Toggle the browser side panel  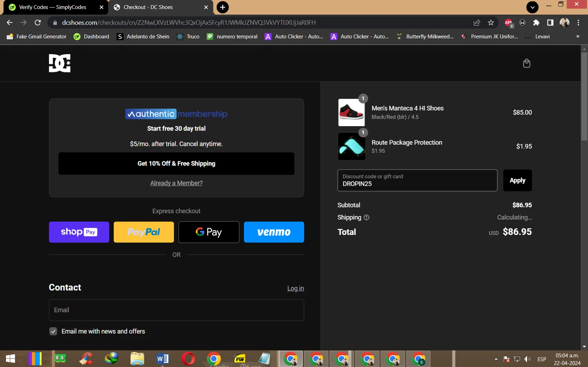click(550, 23)
